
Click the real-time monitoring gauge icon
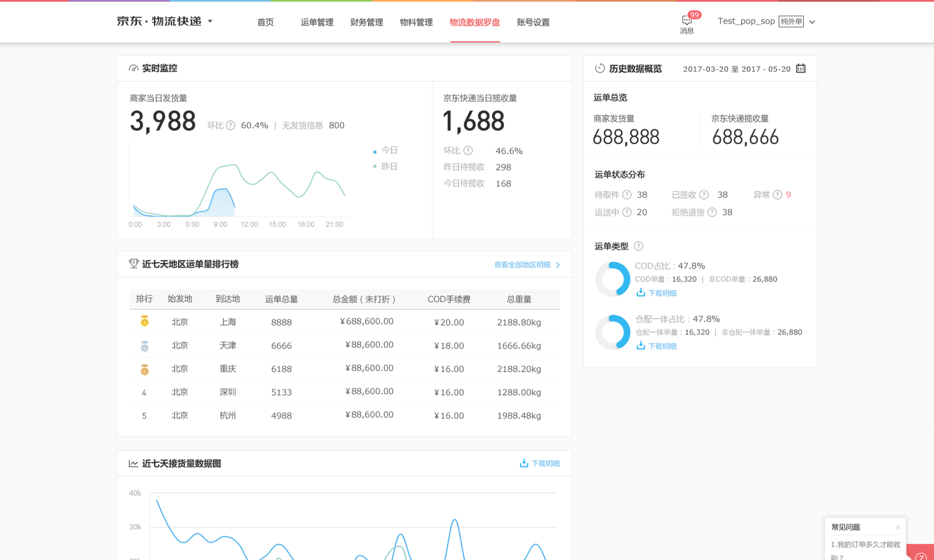134,68
